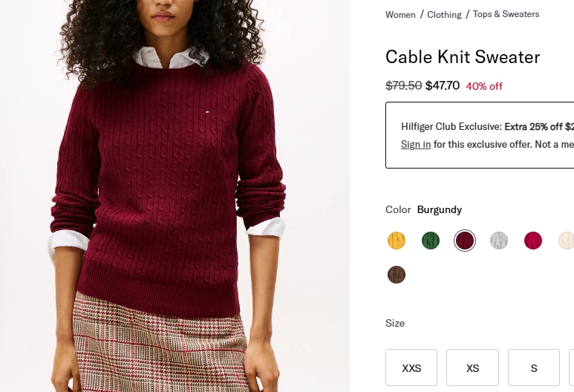Select the cream color swatch

click(567, 241)
